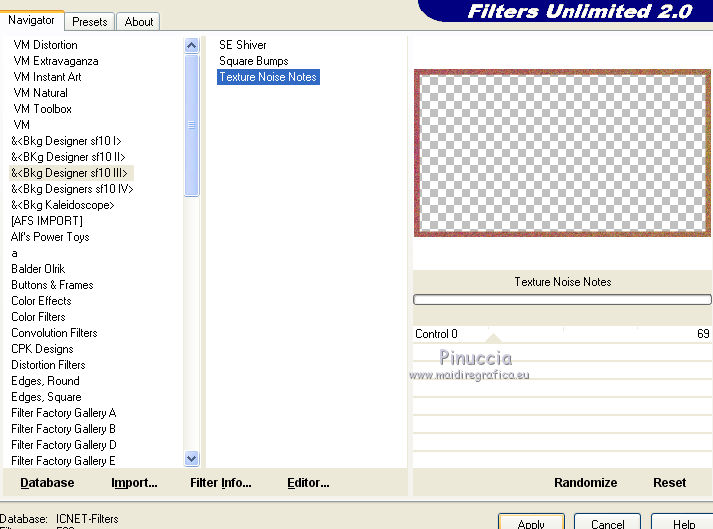The width and height of the screenshot is (713, 529).
Task: Select the VM Natural category
Action: pyautogui.click(x=40, y=93)
